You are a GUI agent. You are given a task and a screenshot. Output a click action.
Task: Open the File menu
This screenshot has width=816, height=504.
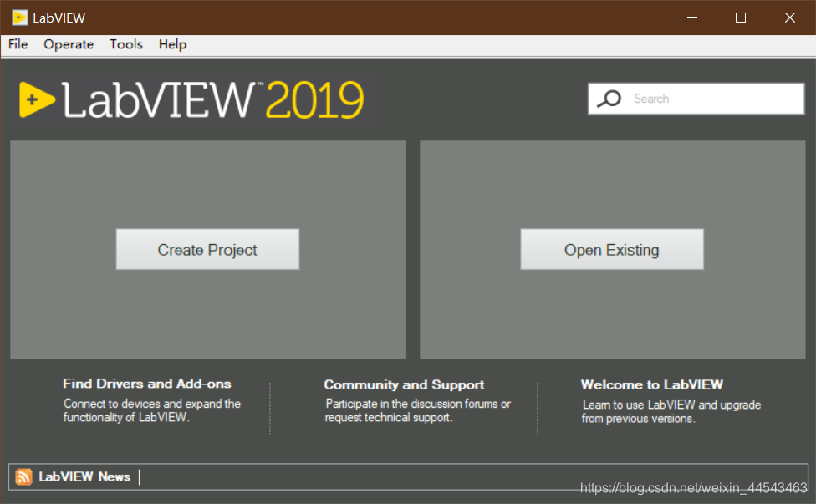click(18, 45)
